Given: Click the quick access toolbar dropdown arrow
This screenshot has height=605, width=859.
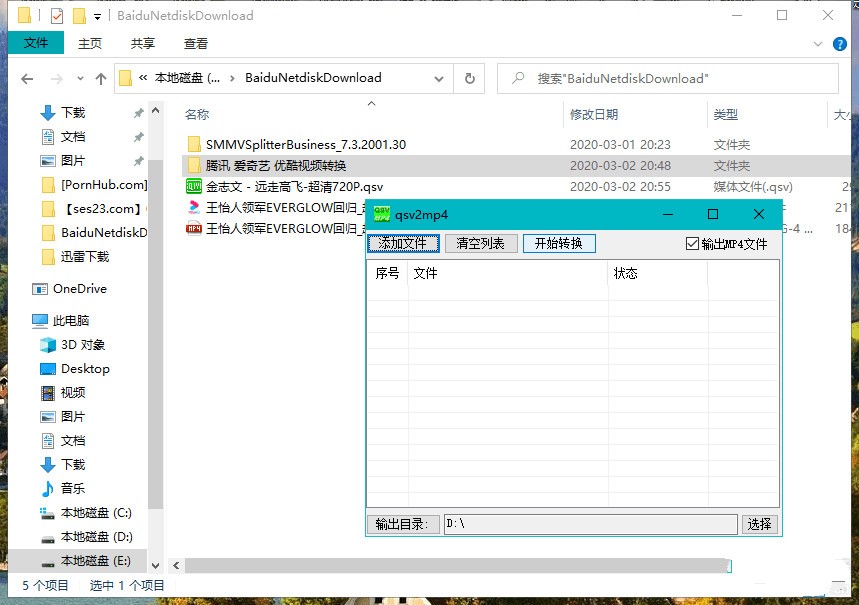Looking at the screenshot, I should click(97, 17).
